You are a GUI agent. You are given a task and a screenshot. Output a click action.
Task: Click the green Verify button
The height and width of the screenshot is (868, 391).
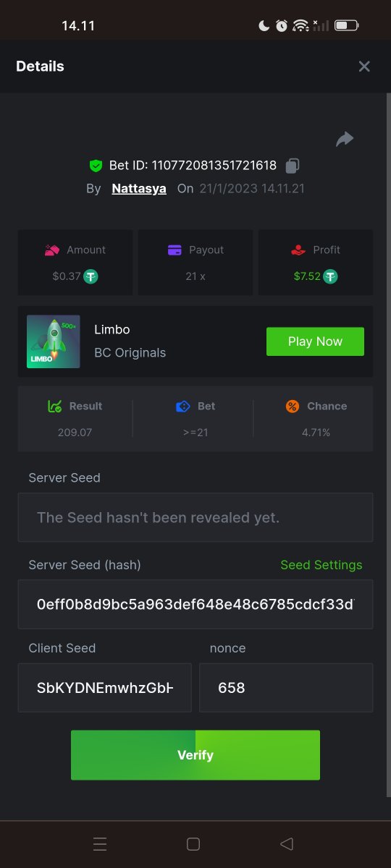point(195,755)
